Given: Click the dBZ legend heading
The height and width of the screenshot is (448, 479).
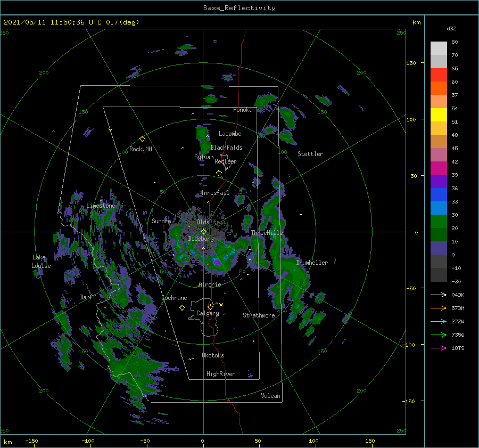Looking at the screenshot, I should pos(451,28).
